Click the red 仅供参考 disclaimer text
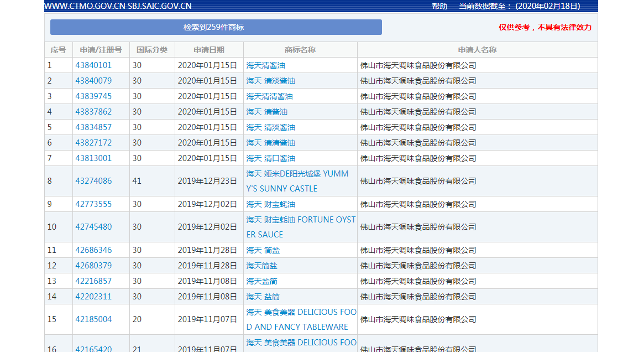This screenshot has height=352, width=644. 544,27
